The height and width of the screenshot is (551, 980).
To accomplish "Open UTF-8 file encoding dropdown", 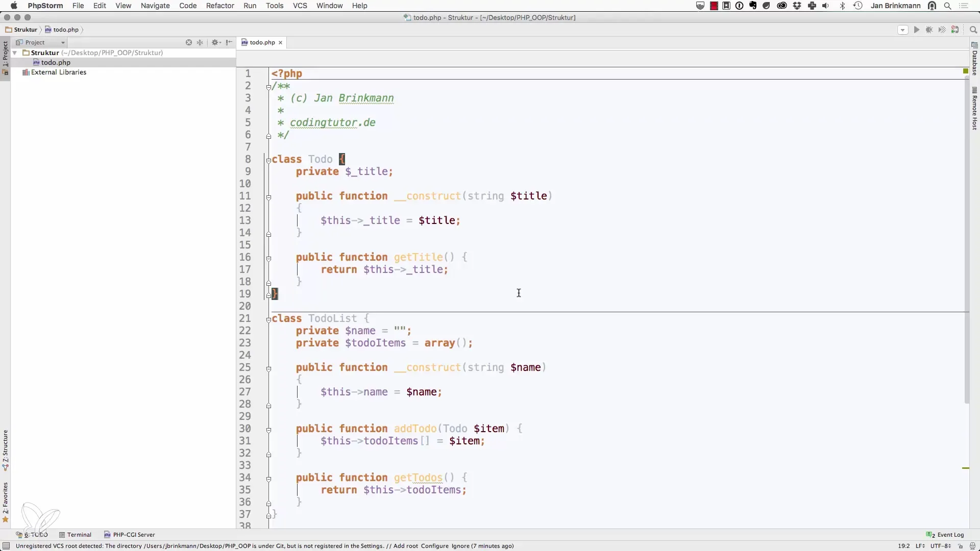I will point(941,546).
